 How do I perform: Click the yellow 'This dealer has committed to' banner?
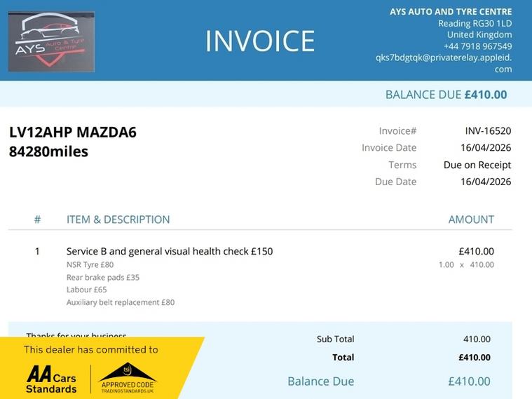[91, 349]
